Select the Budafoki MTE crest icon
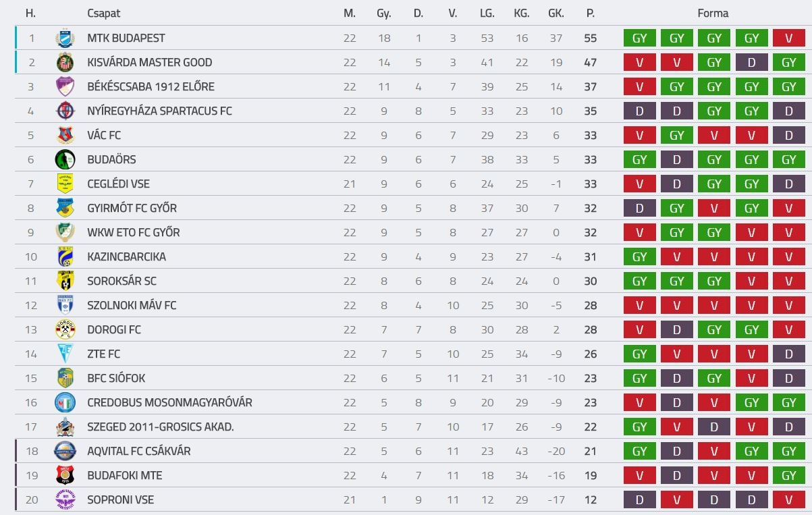Image resolution: width=812 pixels, height=515 pixels. coord(65,476)
